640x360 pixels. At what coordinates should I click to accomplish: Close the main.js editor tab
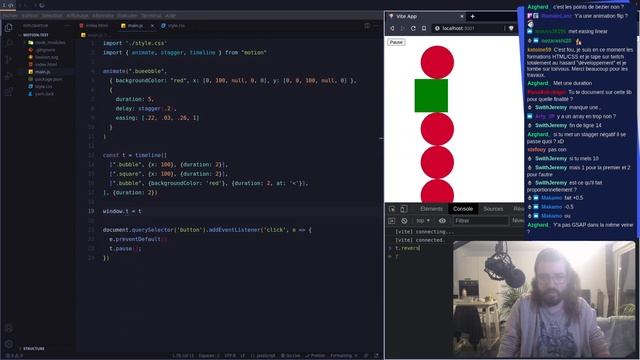pos(152,26)
